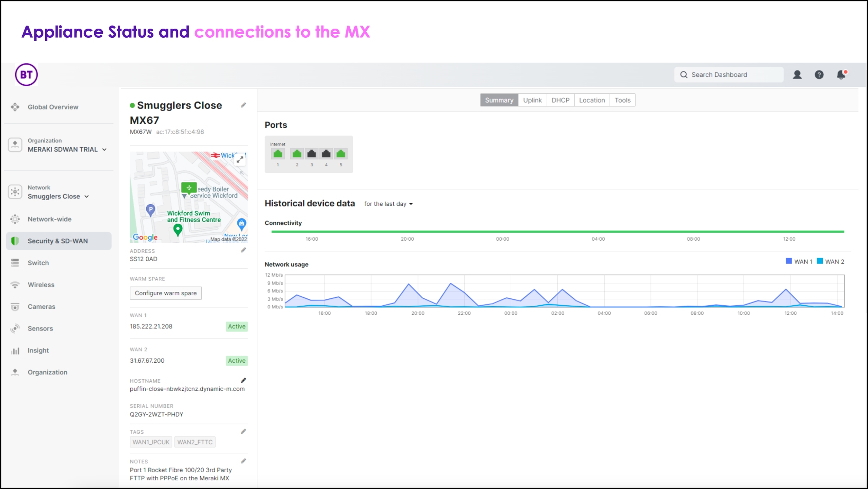Click the edit pencil icon for address

(x=243, y=251)
